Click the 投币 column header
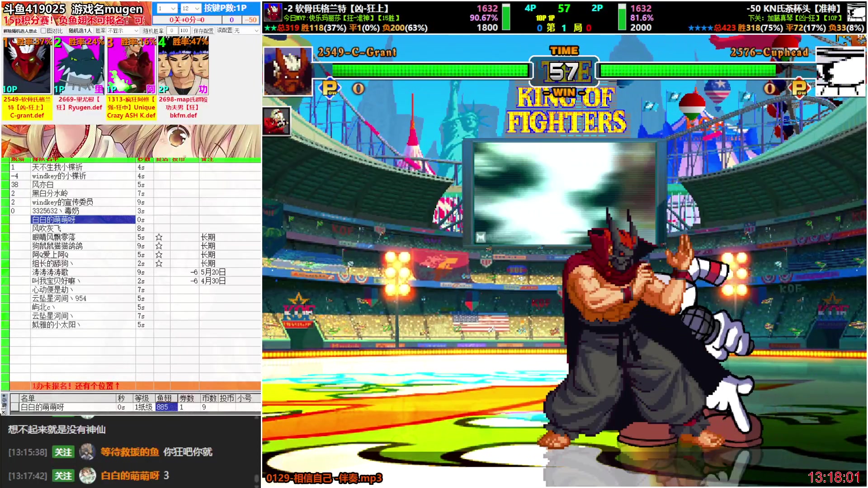 227,398
